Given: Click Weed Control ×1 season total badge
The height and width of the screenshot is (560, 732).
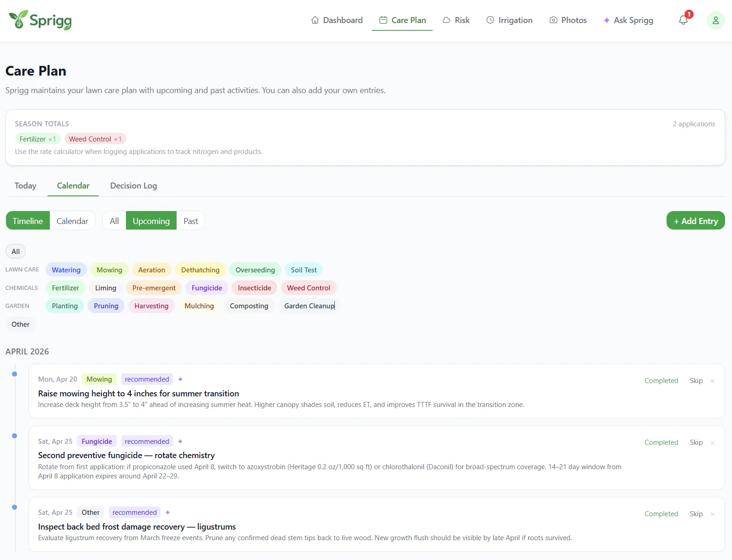Looking at the screenshot, I should click(95, 139).
